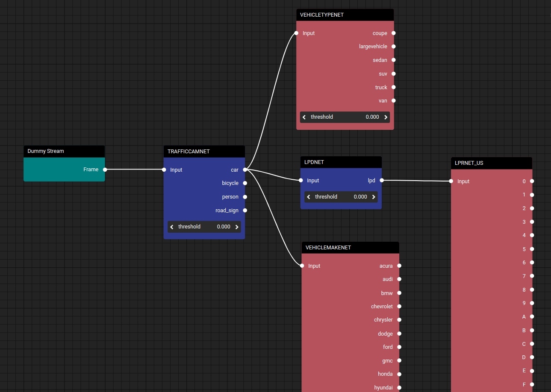
Task: Click the Frame output port on Dummy Stream
Action: (105, 170)
